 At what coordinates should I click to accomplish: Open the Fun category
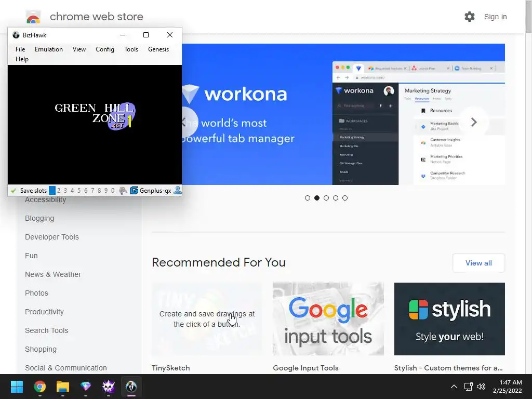pyautogui.click(x=31, y=256)
